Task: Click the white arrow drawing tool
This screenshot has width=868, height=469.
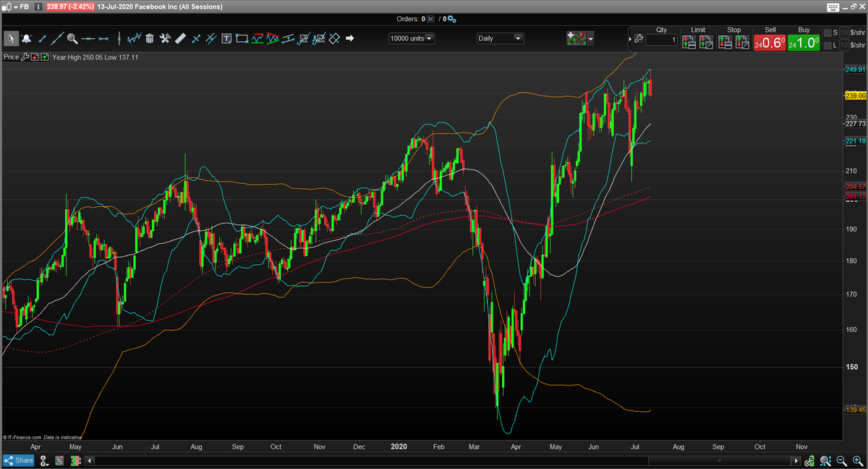Action: (x=349, y=38)
